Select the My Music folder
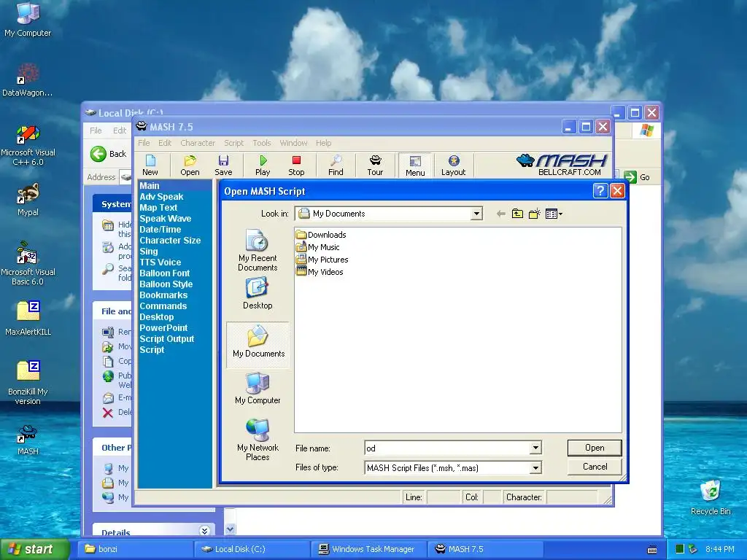The height and width of the screenshot is (560, 747). [318, 247]
